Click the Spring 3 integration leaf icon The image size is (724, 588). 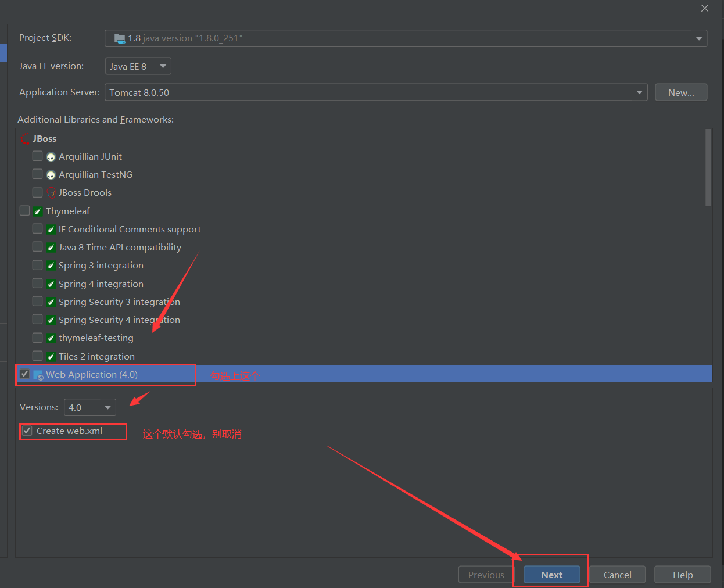(51, 266)
